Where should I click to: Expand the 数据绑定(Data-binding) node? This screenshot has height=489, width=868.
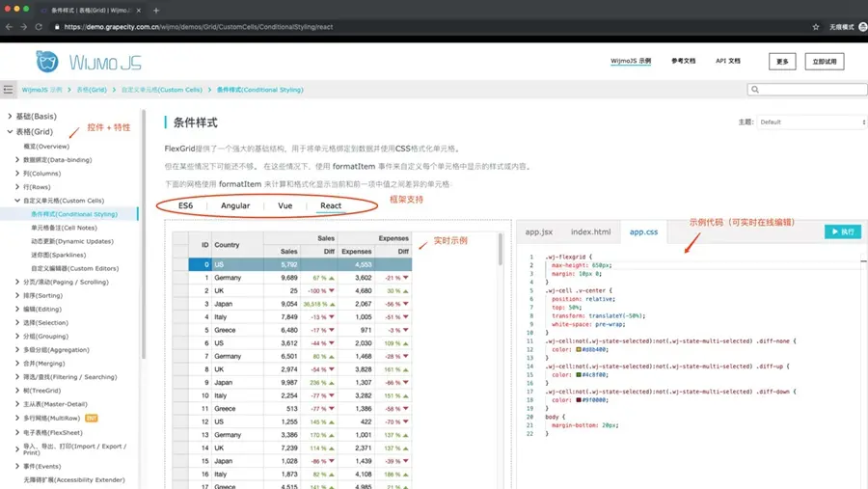point(17,159)
